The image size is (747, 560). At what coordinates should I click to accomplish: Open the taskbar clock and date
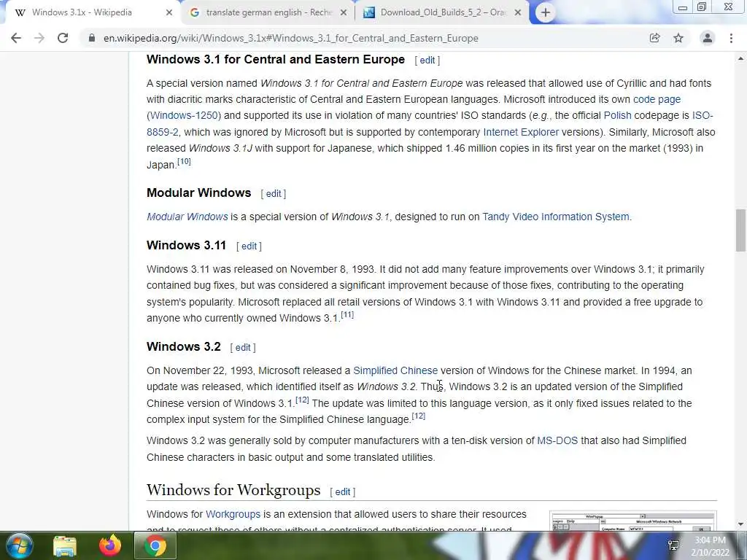click(x=711, y=546)
